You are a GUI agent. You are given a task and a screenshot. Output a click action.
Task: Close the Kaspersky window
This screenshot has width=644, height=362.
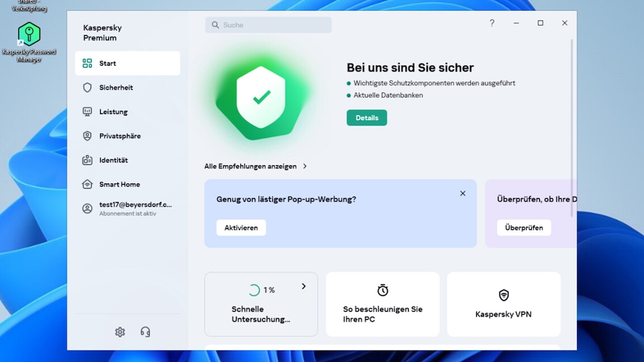pos(565,23)
